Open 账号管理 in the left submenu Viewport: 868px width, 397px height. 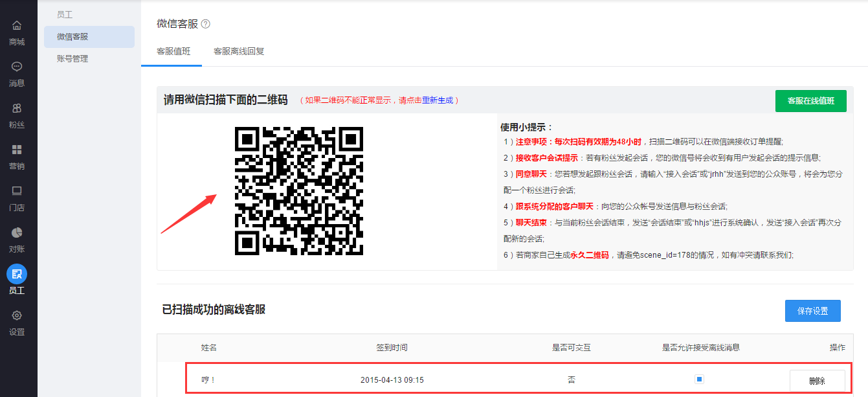[x=72, y=59]
